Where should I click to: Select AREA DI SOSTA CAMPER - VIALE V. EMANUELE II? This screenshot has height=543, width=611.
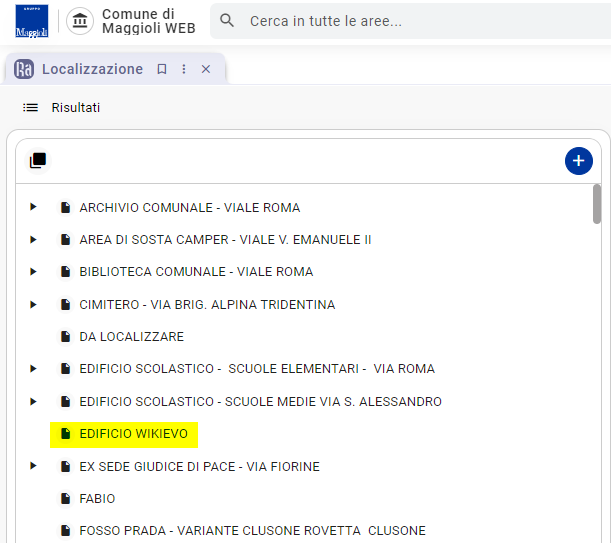(x=225, y=239)
